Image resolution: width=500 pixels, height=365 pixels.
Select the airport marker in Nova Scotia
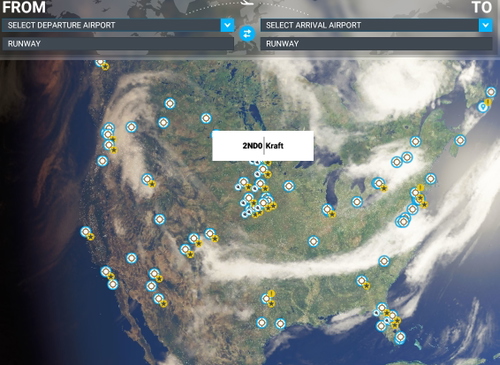[x=460, y=140]
